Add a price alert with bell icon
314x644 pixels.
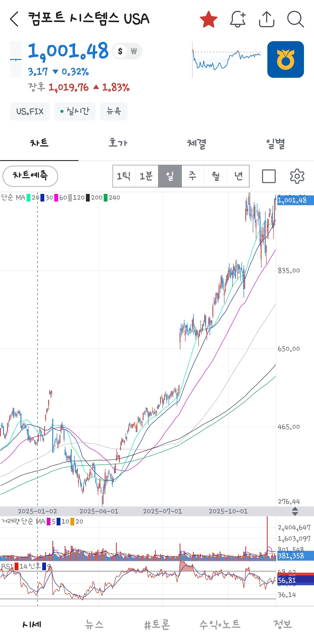click(x=238, y=19)
